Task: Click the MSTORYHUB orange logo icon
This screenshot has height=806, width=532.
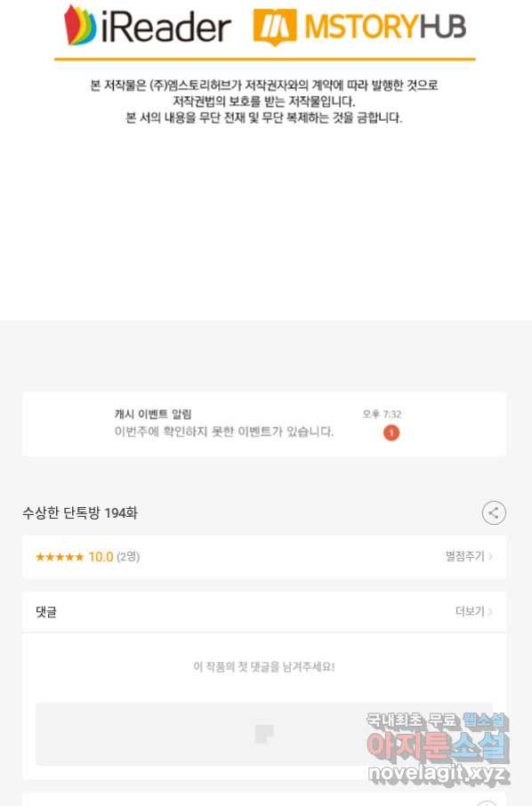Action: click(x=275, y=27)
